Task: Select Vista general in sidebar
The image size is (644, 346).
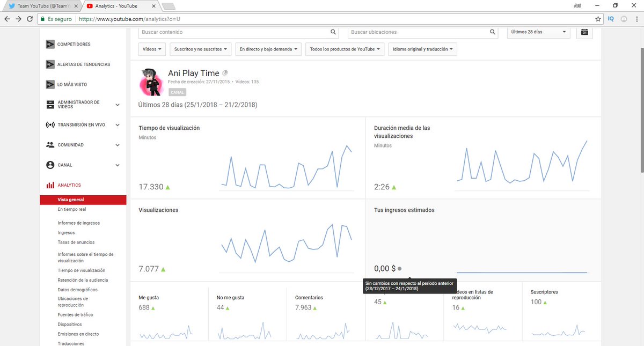Action: point(83,200)
